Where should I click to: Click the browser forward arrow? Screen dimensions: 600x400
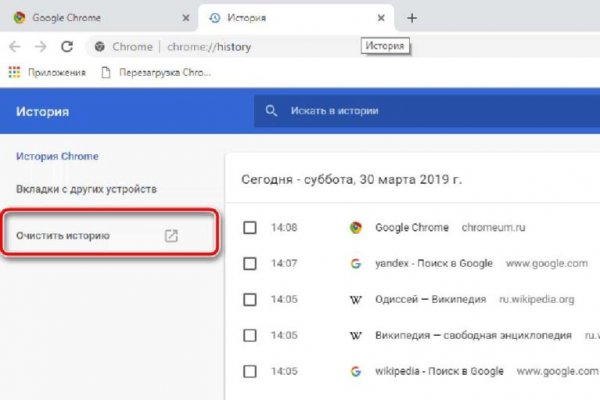[41, 46]
